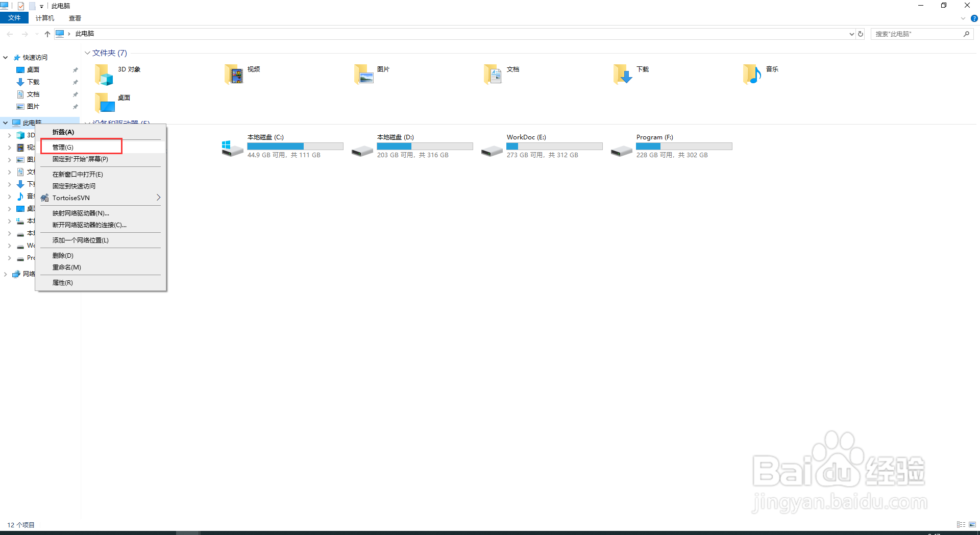Click the 图片 icon under quick access
980x535 pixels.
pyautogui.click(x=20, y=107)
